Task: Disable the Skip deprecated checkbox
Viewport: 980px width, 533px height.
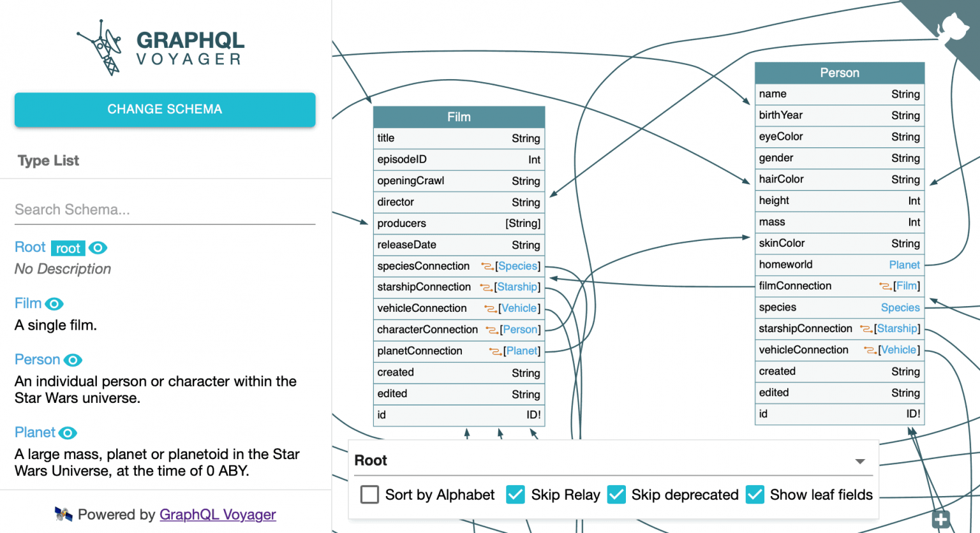Action: click(616, 495)
